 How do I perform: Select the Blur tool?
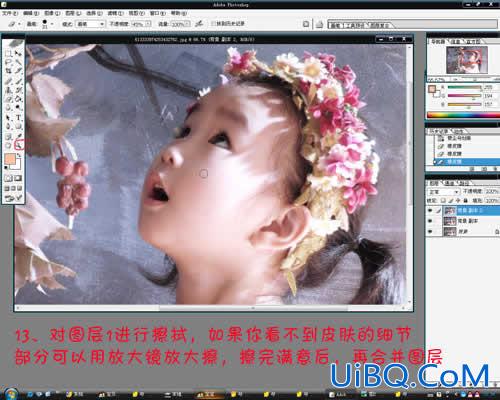9,108
